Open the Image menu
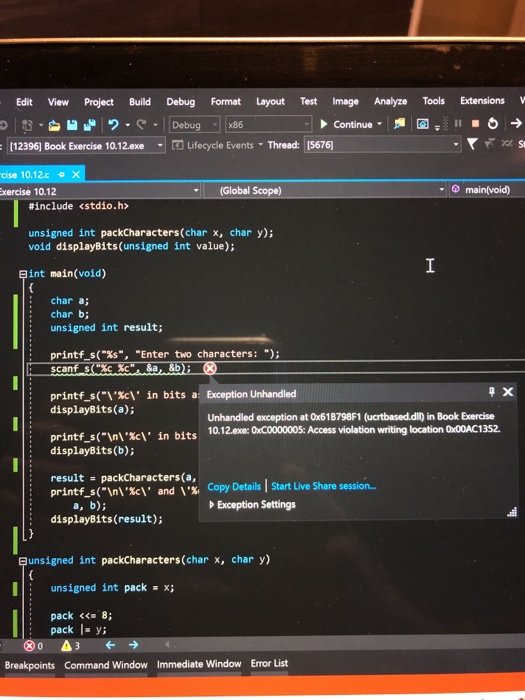The image size is (525, 700). coord(345,102)
